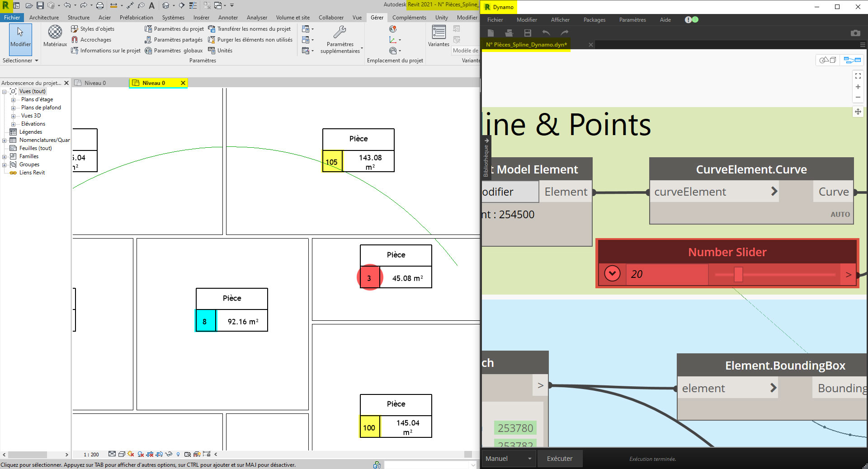The width and height of the screenshot is (868, 469).
Task: Toggle the view detail level icon in view bar
Action: [112, 454]
